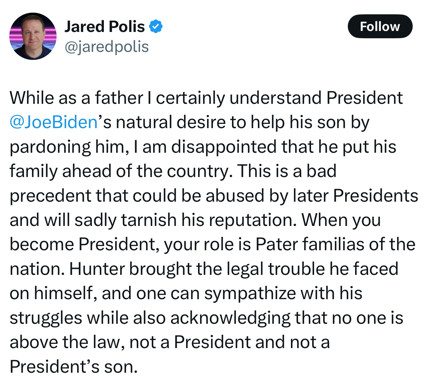Visit the @jaredpolis handle link

(106, 47)
